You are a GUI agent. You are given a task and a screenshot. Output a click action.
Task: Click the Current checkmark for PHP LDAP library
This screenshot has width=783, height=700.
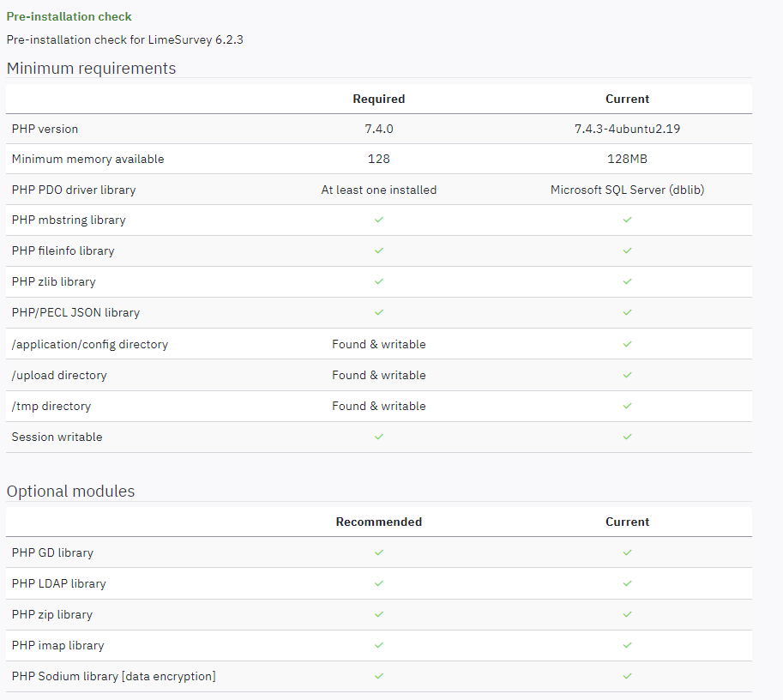[627, 583]
